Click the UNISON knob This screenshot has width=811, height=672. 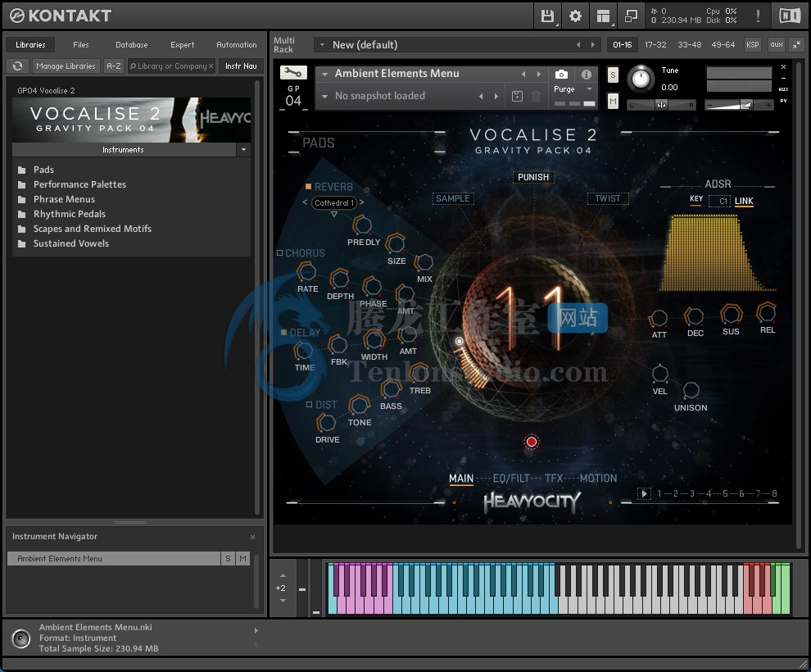pos(691,391)
